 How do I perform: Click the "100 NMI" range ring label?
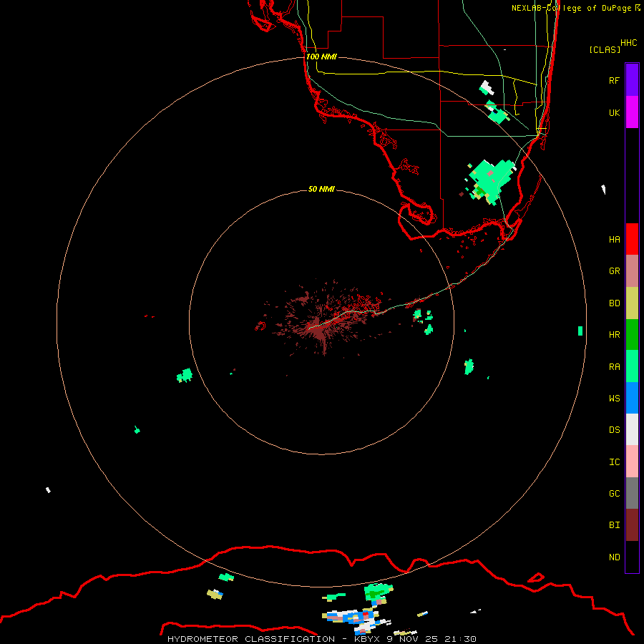[321, 57]
